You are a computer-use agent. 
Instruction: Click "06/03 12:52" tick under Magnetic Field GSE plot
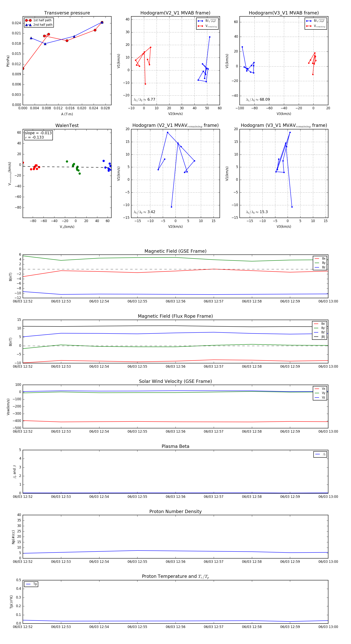(x=23, y=301)
